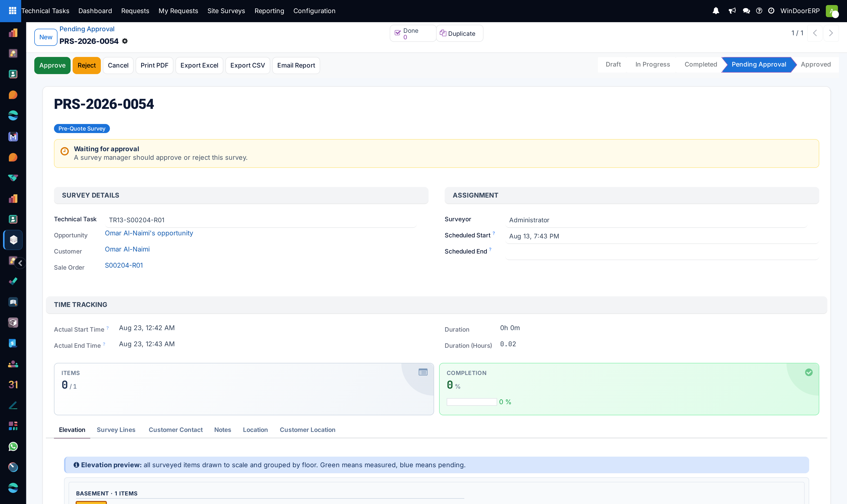Open the Knowledge book app in sidebar
The width and height of the screenshot is (847, 504).
tap(13, 302)
